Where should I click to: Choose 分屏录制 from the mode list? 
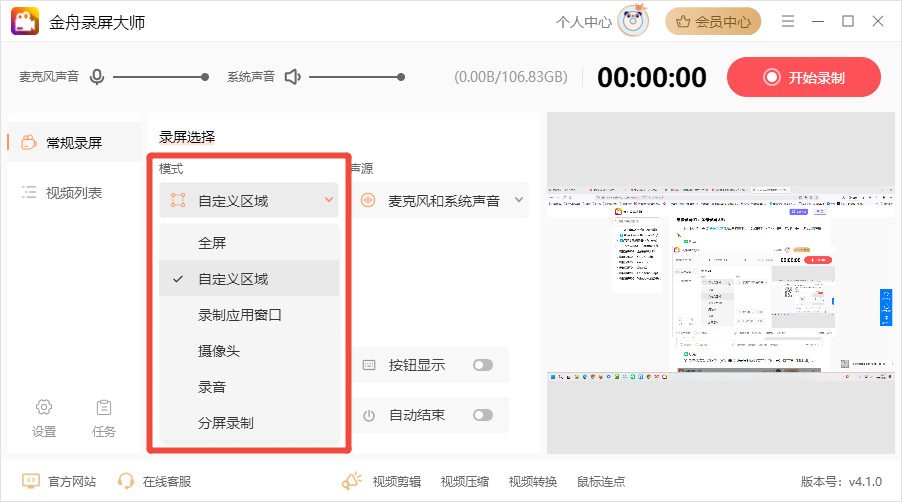(249, 423)
